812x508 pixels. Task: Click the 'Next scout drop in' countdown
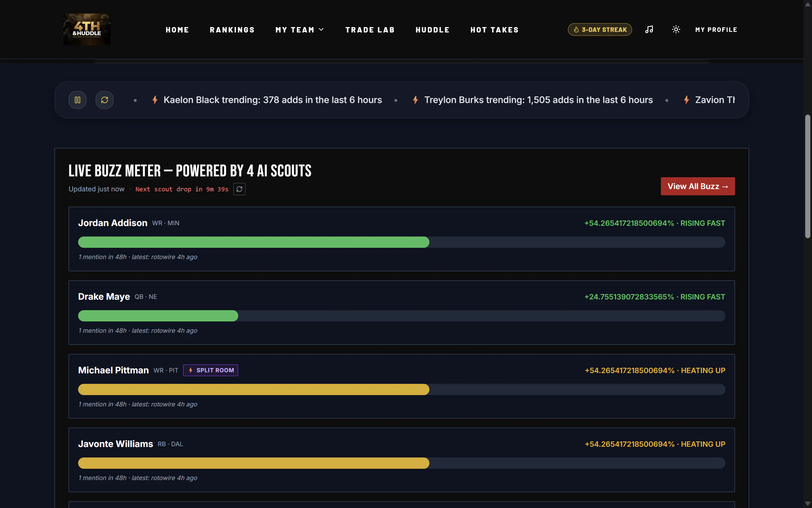[x=182, y=189]
